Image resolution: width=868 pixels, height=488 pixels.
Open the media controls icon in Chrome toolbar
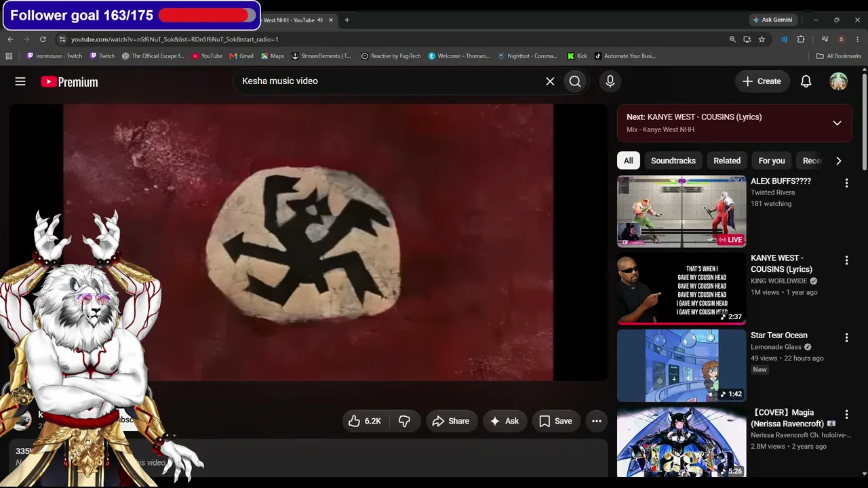pos(825,39)
